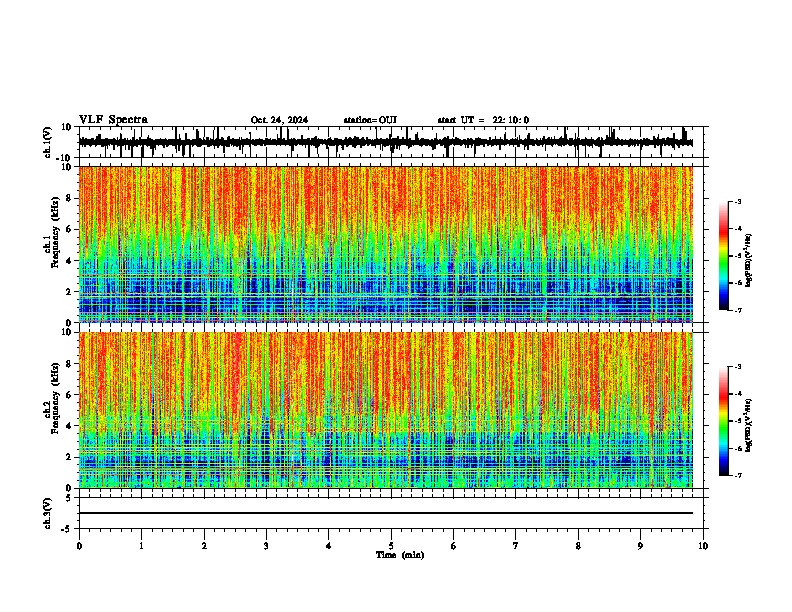This screenshot has height=612, width=792.
Task: Click time axis tick label "7"
Action: (x=516, y=546)
